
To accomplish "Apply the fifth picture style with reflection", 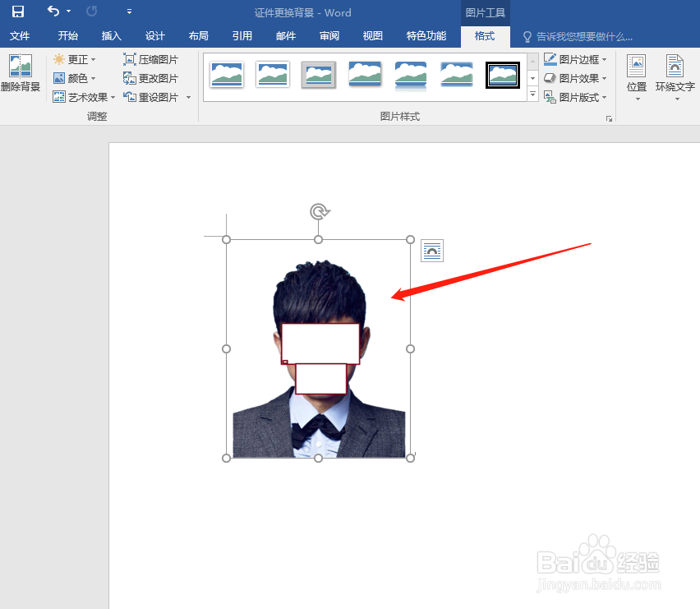I will pyautogui.click(x=411, y=75).
